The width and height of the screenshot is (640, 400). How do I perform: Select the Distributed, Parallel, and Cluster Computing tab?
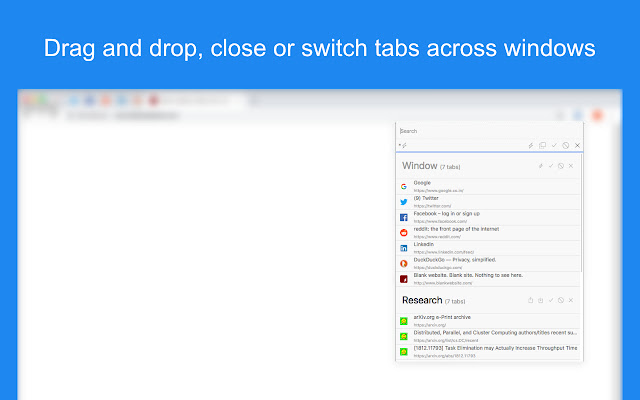point(488,337)
